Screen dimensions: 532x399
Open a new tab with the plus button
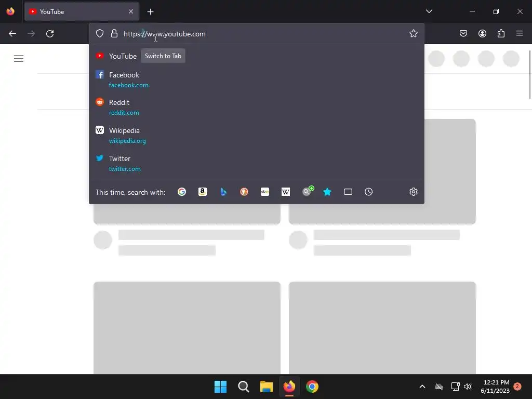(150, 12)
